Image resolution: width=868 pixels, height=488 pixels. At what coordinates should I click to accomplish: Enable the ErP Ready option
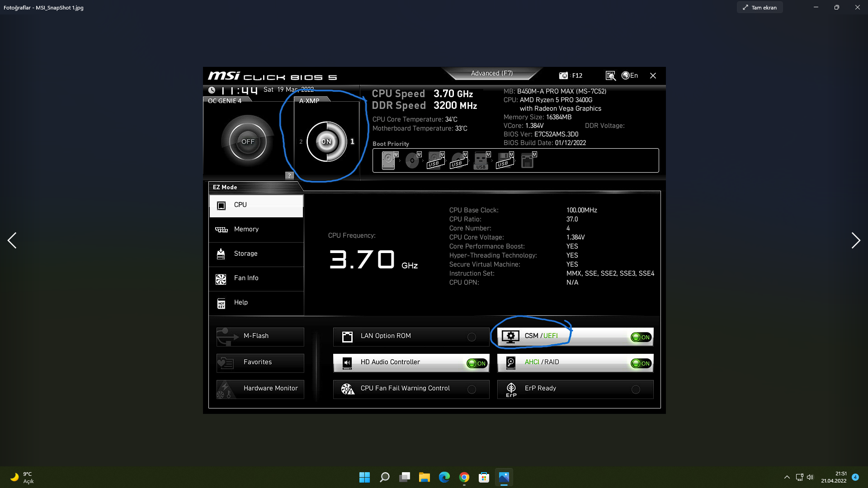pos(636,389)
